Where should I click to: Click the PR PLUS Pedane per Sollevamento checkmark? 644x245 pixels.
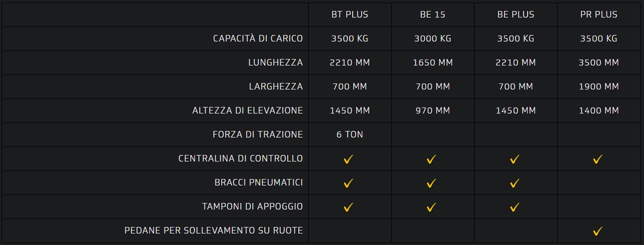point(598,231)
